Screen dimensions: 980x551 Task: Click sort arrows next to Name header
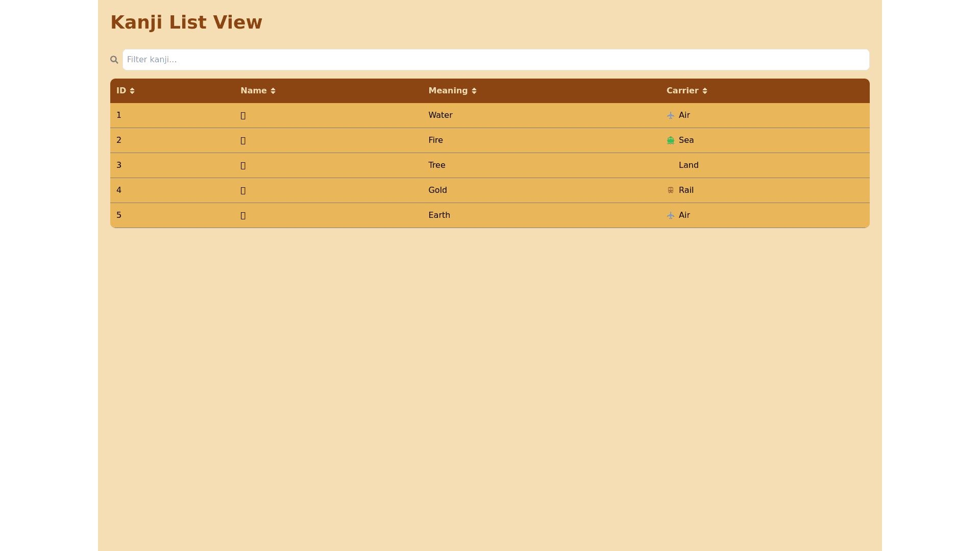273,91
